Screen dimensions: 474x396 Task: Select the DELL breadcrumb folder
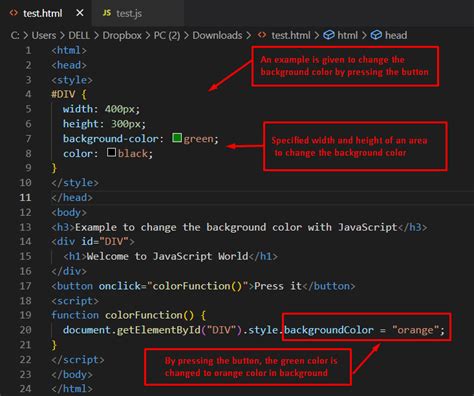(79, 35)
